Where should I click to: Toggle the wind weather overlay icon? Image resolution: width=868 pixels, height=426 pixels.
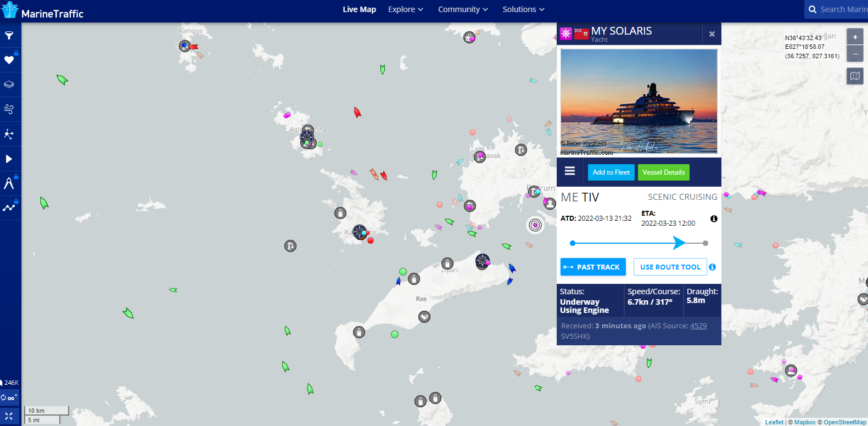[x=9, y=109]
